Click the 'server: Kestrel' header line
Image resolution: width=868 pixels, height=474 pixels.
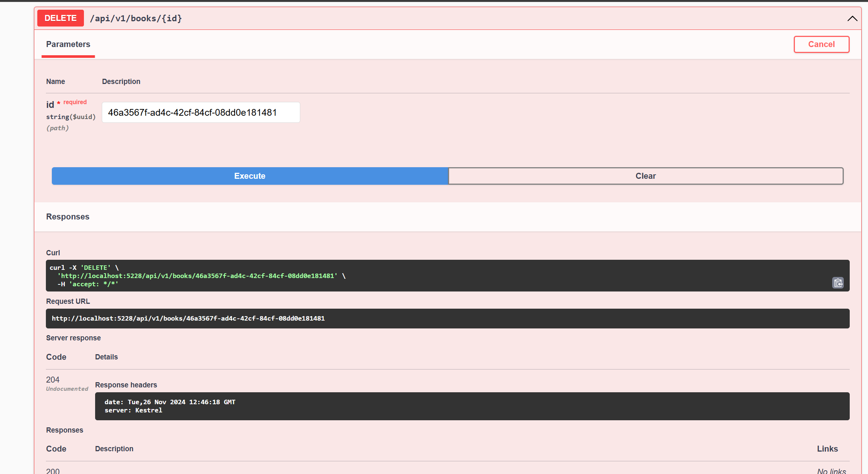pos(133,410)
